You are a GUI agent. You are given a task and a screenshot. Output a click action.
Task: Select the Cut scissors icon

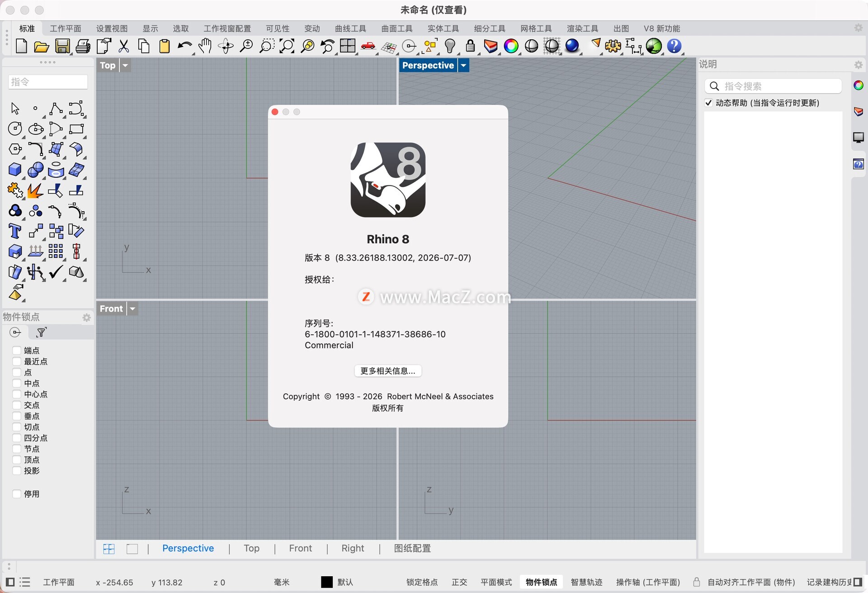[124, 46]
